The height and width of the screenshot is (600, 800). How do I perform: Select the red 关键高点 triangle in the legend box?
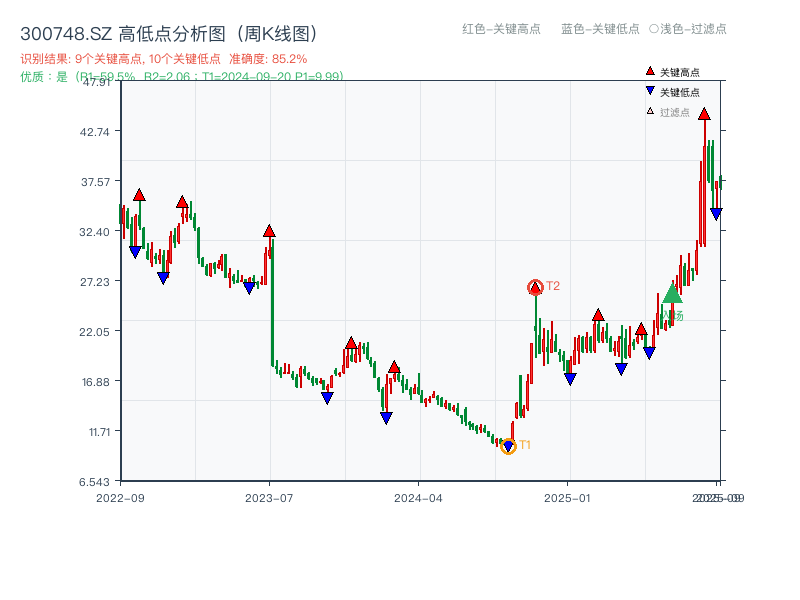pyautogui.click(x=649, y=71)
